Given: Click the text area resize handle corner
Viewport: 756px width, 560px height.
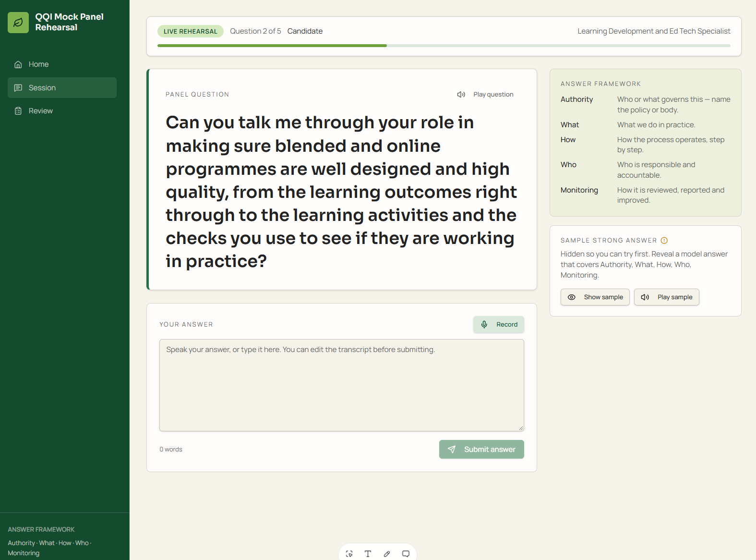Looking at the screenshot, I should 521,428.
